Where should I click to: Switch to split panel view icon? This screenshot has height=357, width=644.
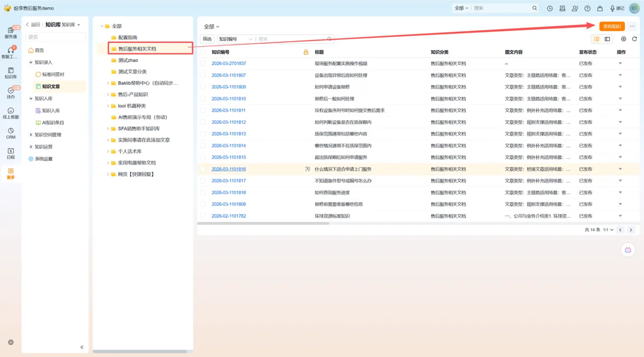tap(607, 39)
